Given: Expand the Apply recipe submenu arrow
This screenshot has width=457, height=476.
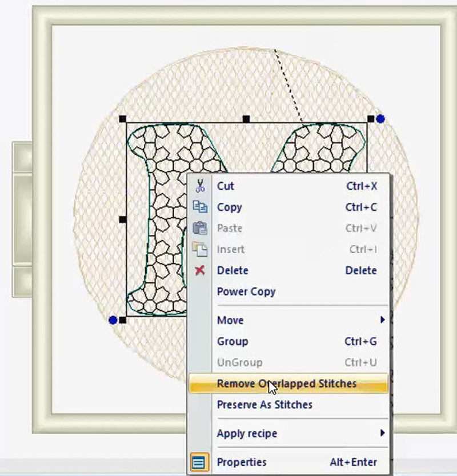Looking at the screenshot, I should [382, 433].
